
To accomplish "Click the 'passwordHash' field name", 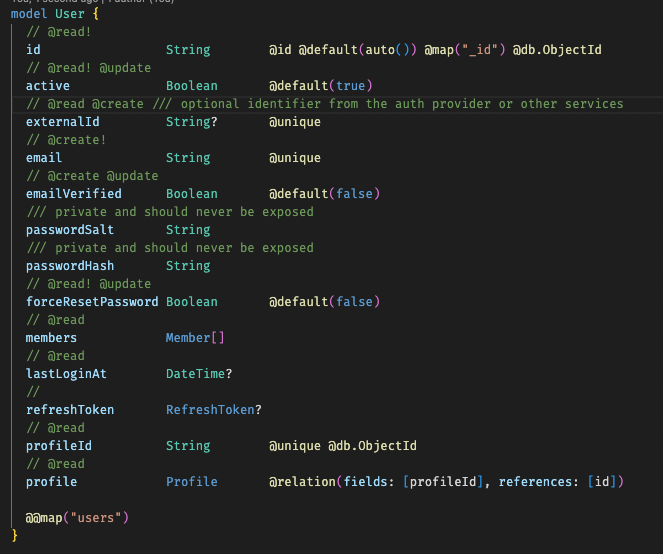I will (x=70, y=266).
